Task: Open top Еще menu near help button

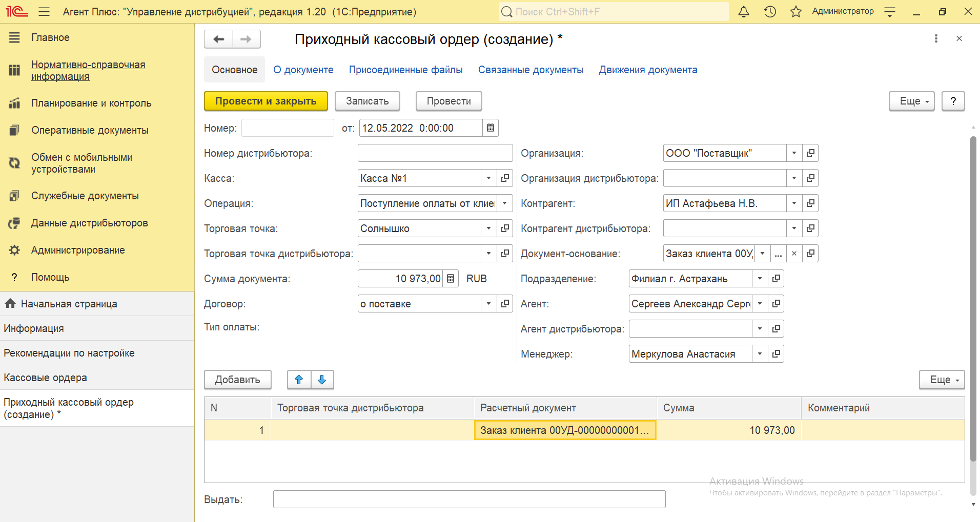Action: click(912, 101)
